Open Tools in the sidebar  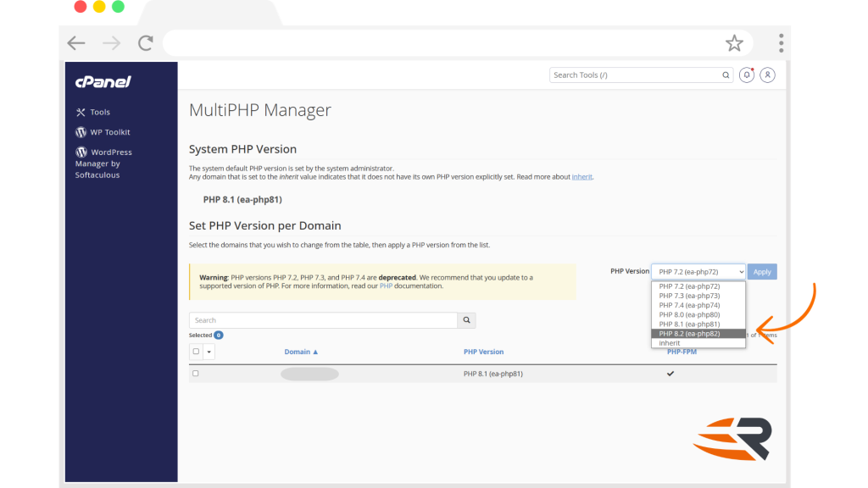click(93, 112)
